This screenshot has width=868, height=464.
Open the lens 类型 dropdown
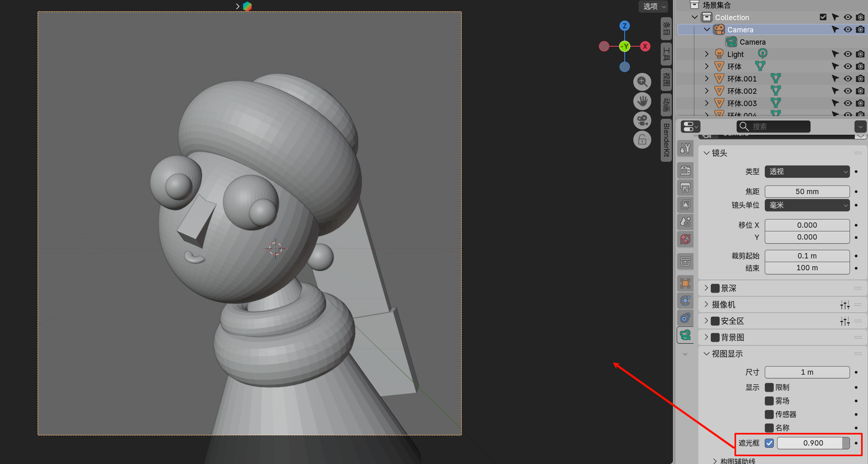coord(807,172)
